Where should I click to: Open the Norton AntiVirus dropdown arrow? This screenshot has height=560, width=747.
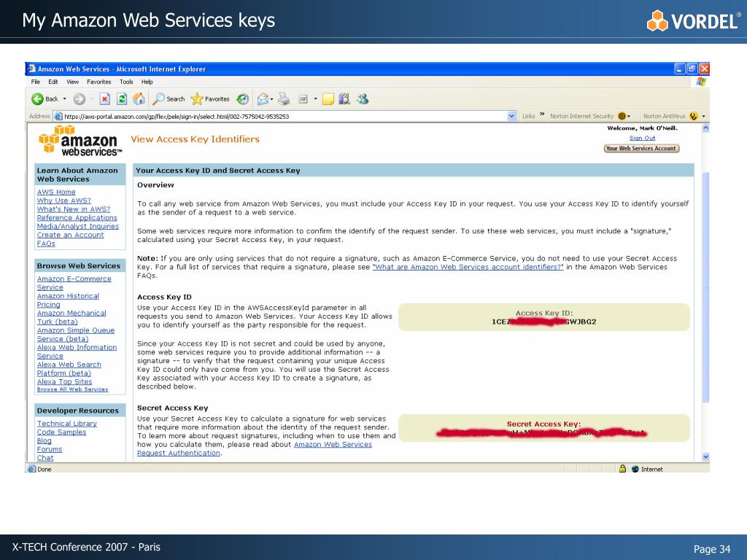[703, 116]
